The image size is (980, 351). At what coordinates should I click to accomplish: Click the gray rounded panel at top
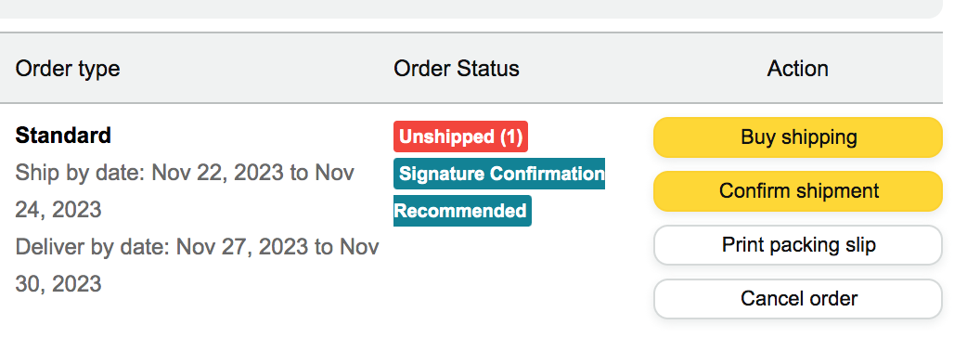click(x=470, y=8)
